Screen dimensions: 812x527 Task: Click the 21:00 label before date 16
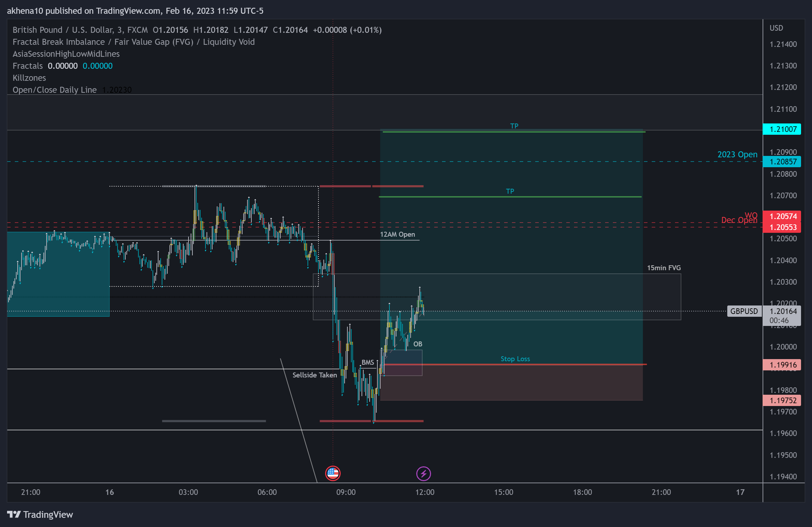pyautogui.click(x=30, y=492)
